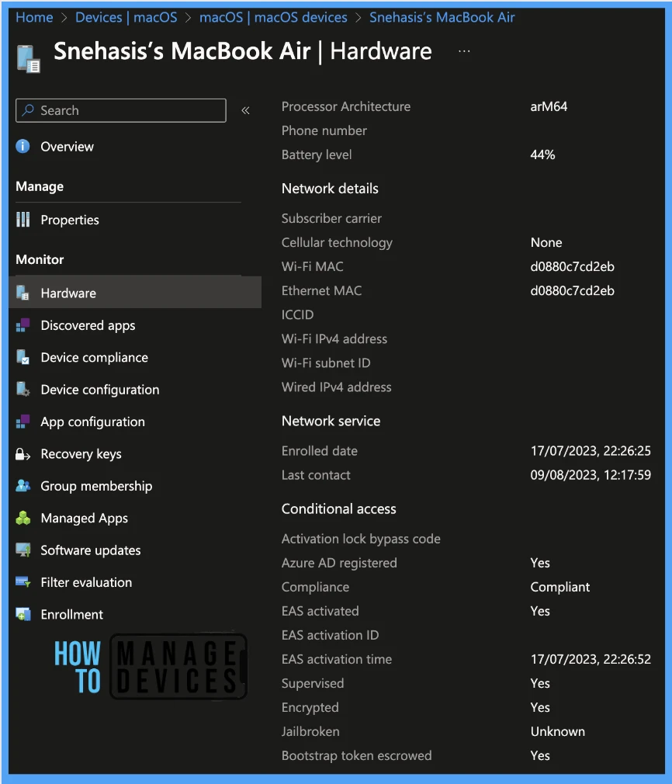
Task: Open Device configuration page
Action: [100, 390]
